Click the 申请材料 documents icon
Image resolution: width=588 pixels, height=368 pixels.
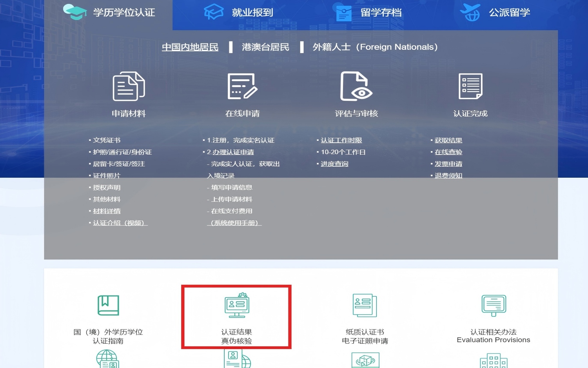click(x=129, y=86)
